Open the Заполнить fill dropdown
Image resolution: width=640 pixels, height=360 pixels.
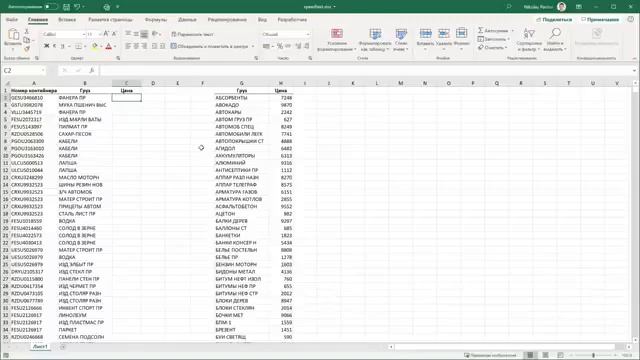pyautogui.click(x=493, y=39)
